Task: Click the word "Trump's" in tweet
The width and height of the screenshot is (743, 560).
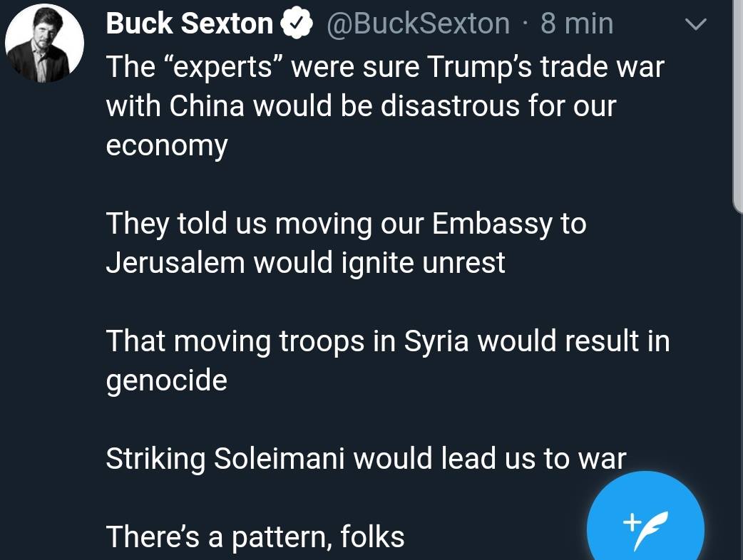Action: (480, 67)
